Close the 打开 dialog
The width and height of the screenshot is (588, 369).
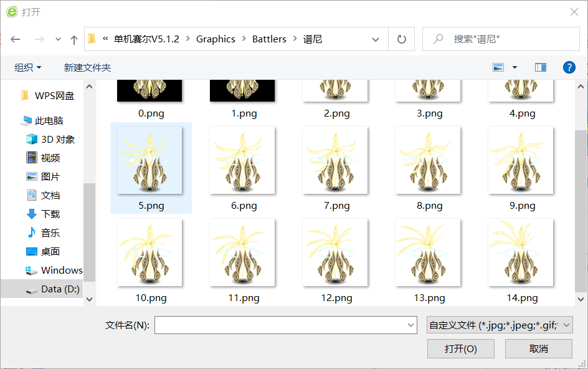(x=574, y=12)
